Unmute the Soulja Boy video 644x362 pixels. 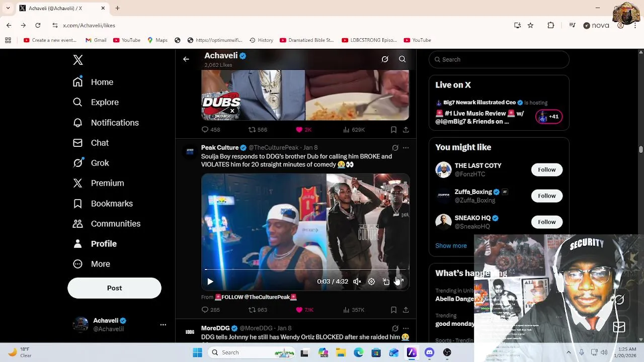(357, 282)
